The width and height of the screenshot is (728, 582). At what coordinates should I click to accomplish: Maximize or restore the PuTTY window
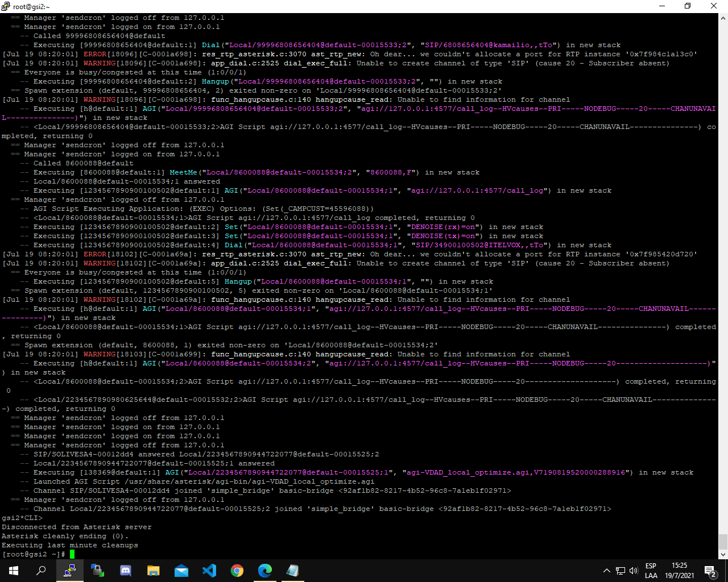tap(688, 6)
